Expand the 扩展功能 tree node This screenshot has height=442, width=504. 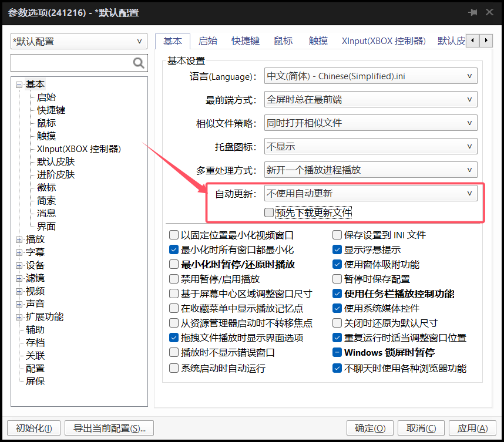pos(19,317)
